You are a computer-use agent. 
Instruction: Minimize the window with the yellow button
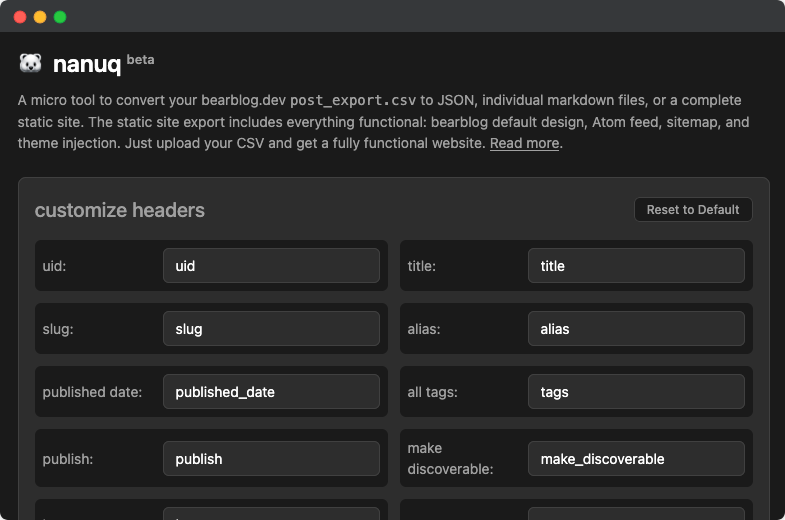click(x=40, y=17)
